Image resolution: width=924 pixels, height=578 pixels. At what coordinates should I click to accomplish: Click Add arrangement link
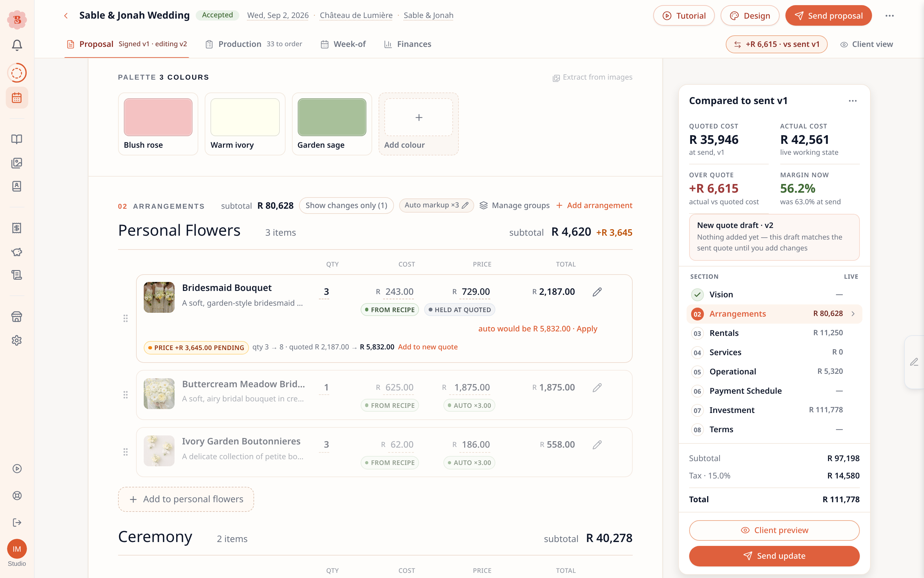(x=594, y=206)
